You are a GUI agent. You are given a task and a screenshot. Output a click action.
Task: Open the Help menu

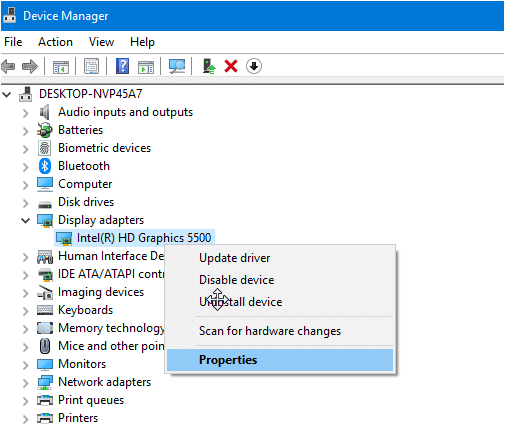tap(142, 42)
